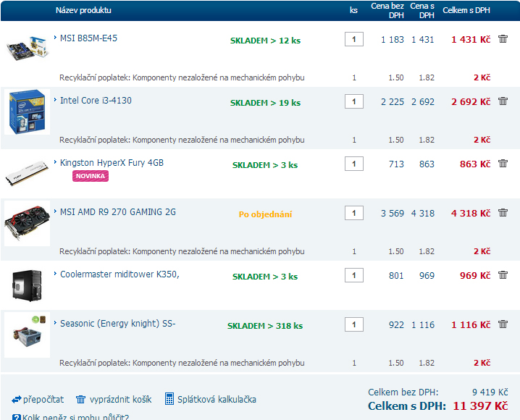Click the NOVINKA badge under Kingston HyperX
520x420 pixels.
tap(91, 176)
